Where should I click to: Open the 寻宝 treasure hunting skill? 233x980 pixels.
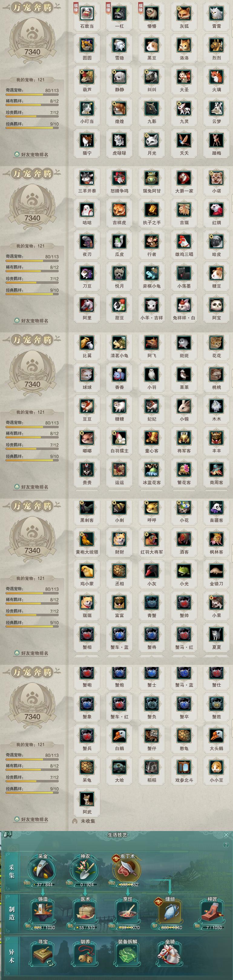click(x=43, y=955)
